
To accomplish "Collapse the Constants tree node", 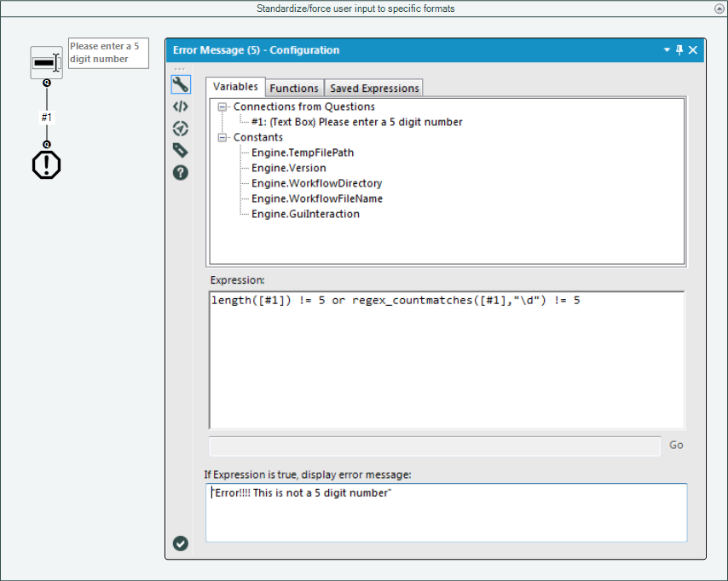I will click(222, 137).
